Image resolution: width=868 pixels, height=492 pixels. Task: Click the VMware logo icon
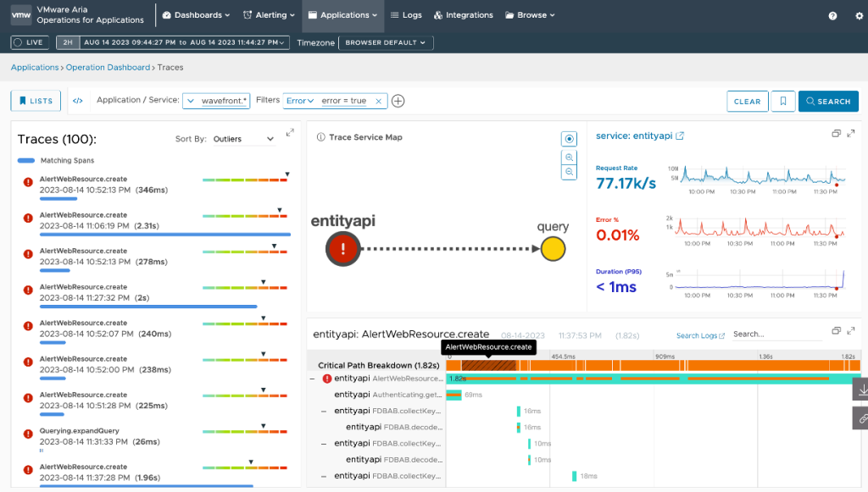pos(21,15)
